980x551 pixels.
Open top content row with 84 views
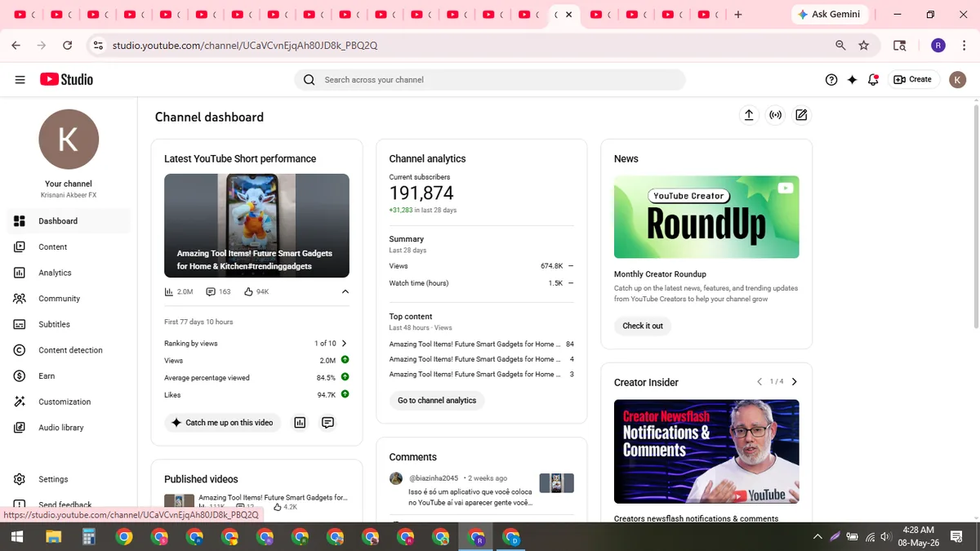pyautogui.click(x=482, y=344)
